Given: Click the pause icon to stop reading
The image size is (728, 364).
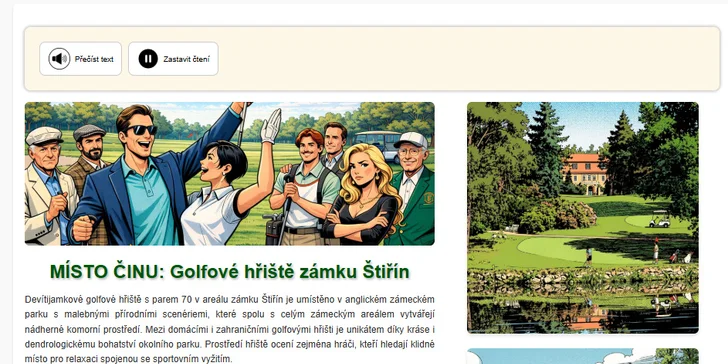Looking at the screenshot, I should [148, 59].
